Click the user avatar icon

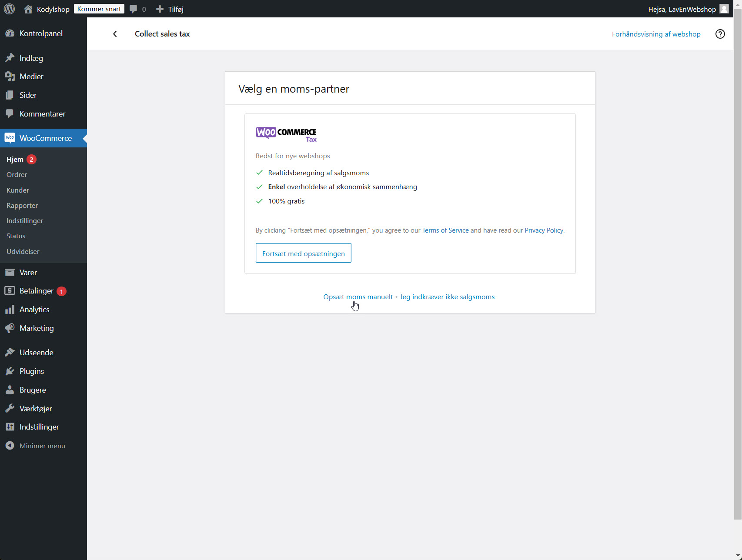click(x=724, y=9)
